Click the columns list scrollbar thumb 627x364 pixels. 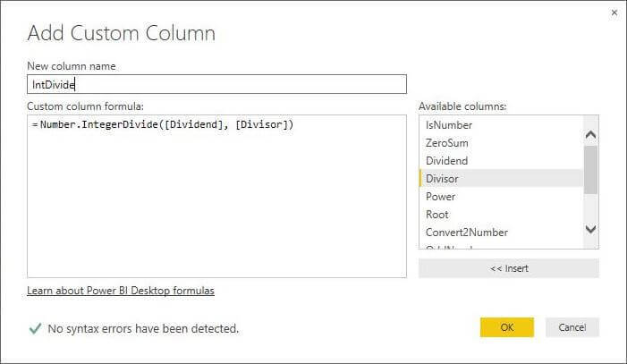click(590, 168)
